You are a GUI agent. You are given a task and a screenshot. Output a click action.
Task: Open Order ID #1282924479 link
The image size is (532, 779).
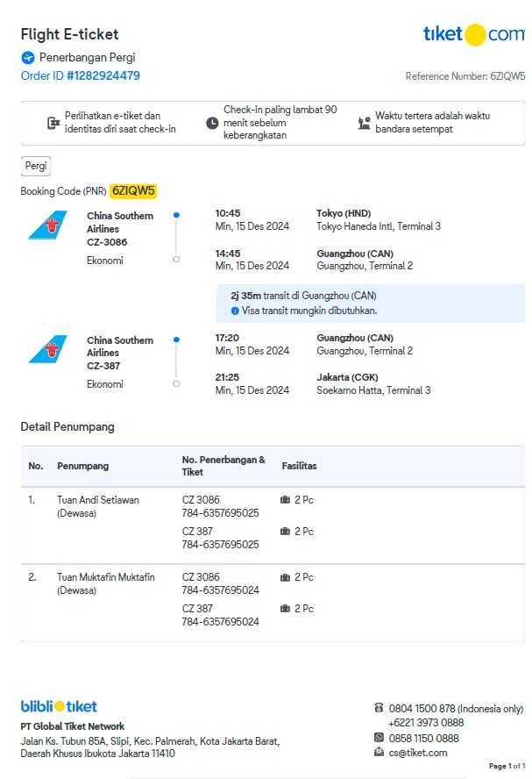(x=81, y=76)
